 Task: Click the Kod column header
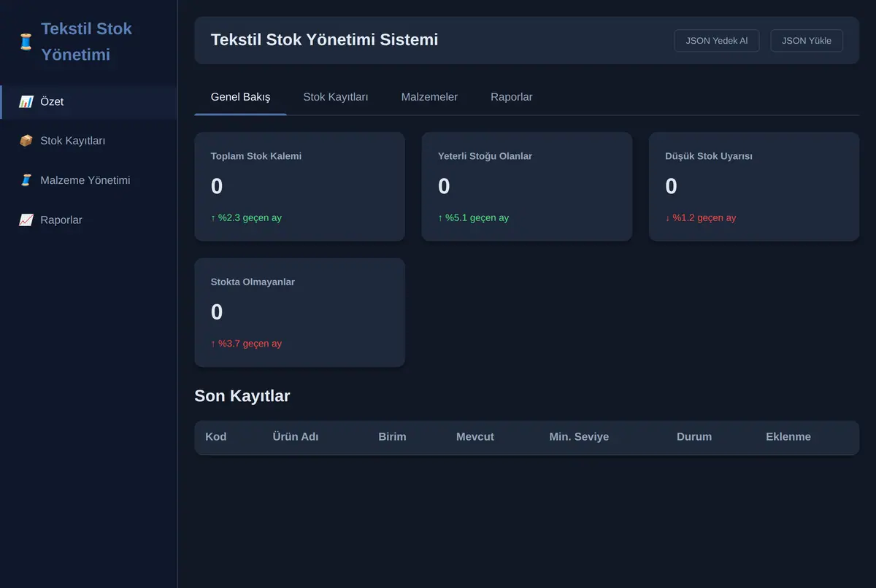216,437
